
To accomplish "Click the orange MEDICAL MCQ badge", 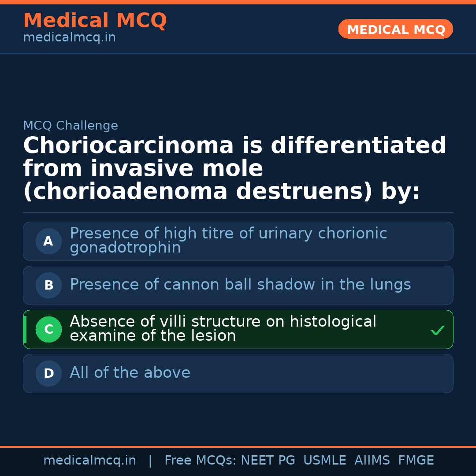I will pyautogui.click(x=395, y=30).
